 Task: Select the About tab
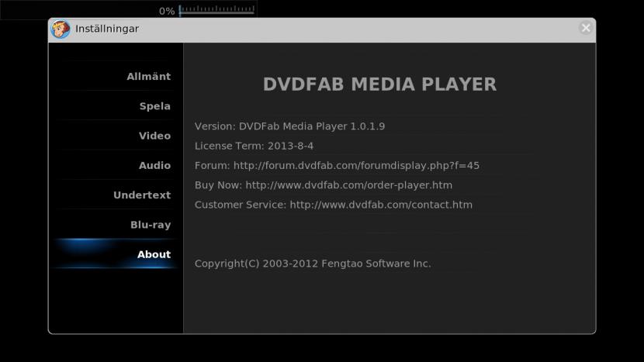[x=116, y=254]
